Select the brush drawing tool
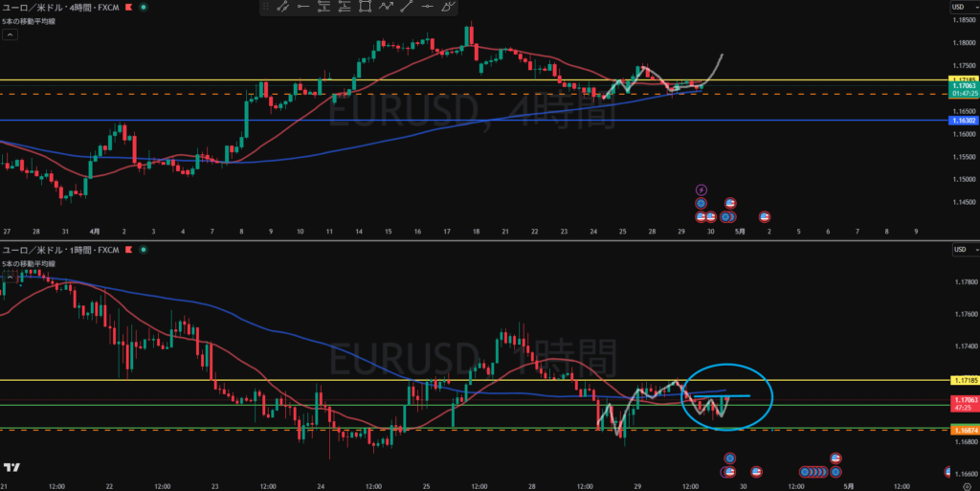The height and width of the screenshot is (491, 980). [x=448, y=7]
